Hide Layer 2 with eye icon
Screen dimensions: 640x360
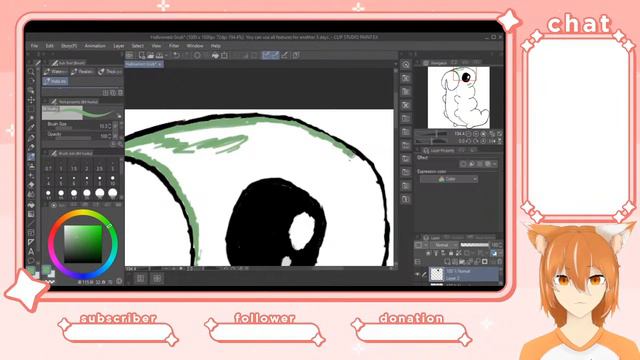click(x=417, y=275)
